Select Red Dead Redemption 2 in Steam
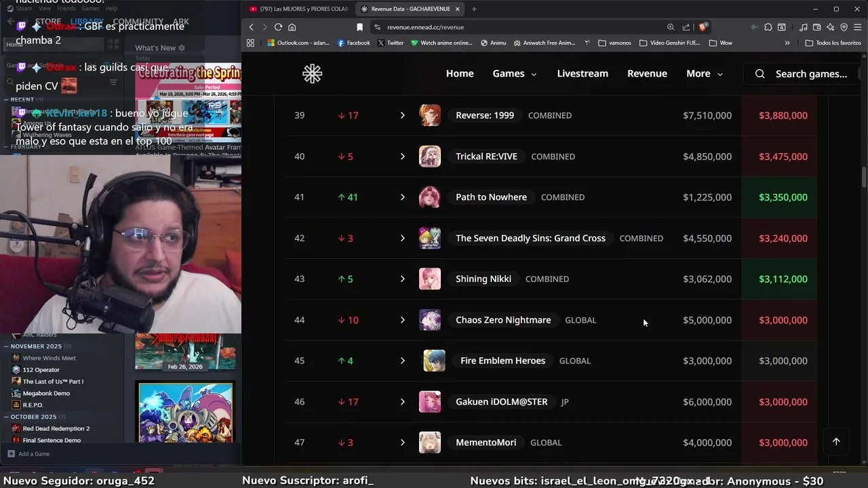868x488 pixels. click(x=56, y=428)
